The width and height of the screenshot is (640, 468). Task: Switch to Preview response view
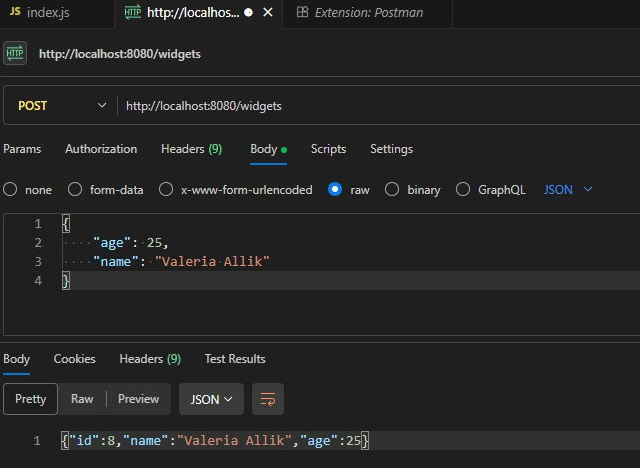138,399
